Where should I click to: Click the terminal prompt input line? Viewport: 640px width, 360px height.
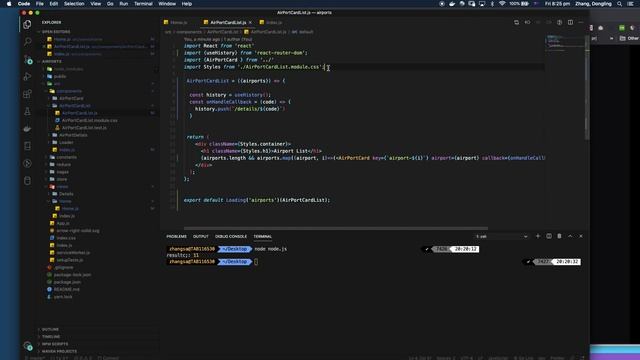[373, 262]
